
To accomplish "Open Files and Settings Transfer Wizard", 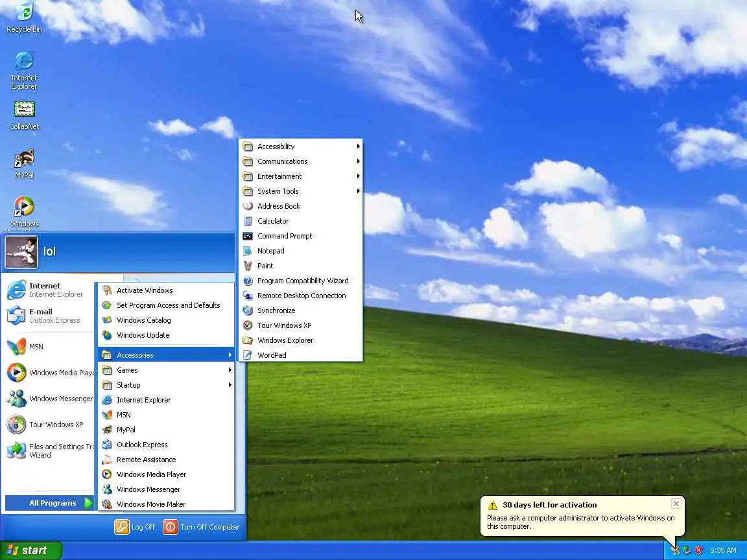I will point(49,450).
